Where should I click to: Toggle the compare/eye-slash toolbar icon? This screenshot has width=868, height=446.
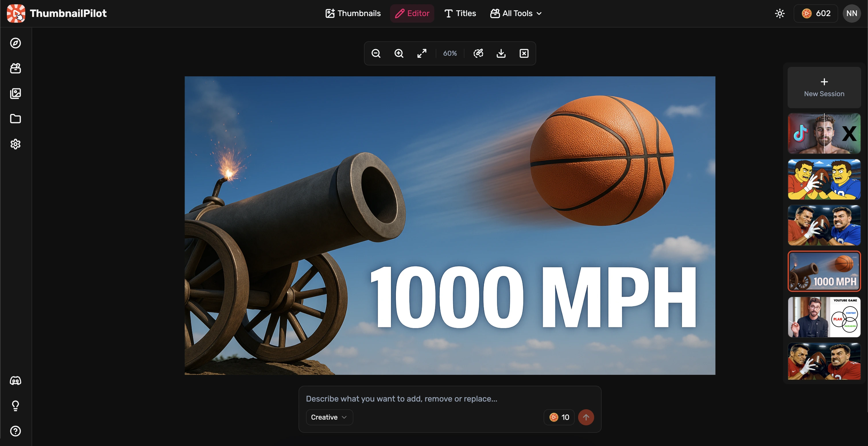pos(478,54)
